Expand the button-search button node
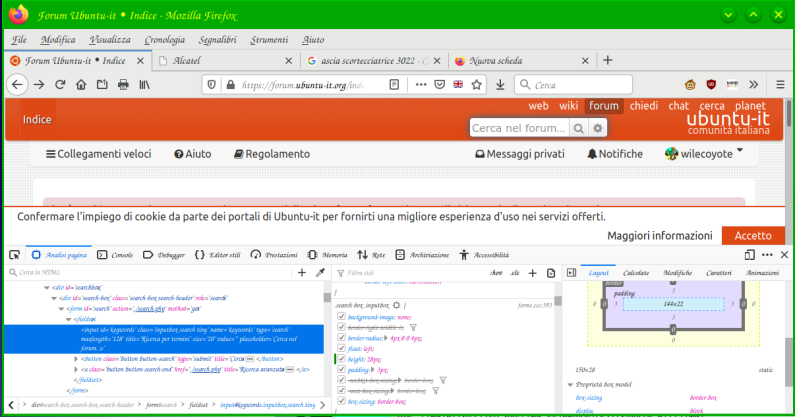The image size is (795, 417). point(76,359)
